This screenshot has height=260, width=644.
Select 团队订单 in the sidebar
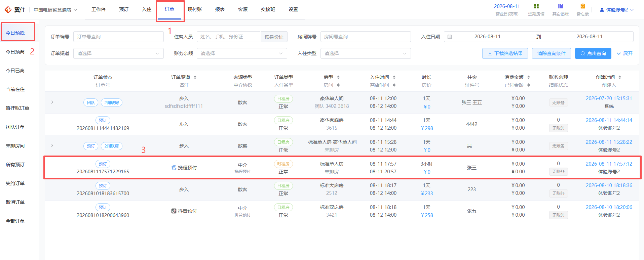coord(15,127)
